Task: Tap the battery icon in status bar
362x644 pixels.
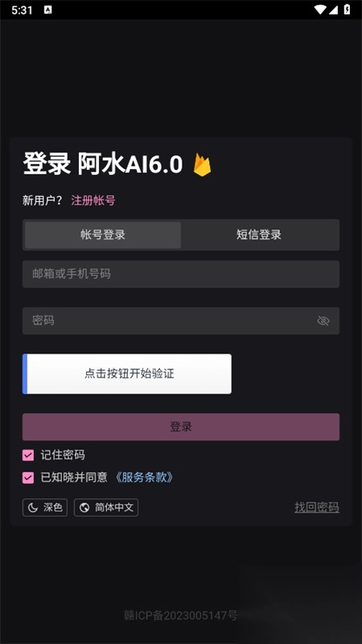Action: coord(347,10)
